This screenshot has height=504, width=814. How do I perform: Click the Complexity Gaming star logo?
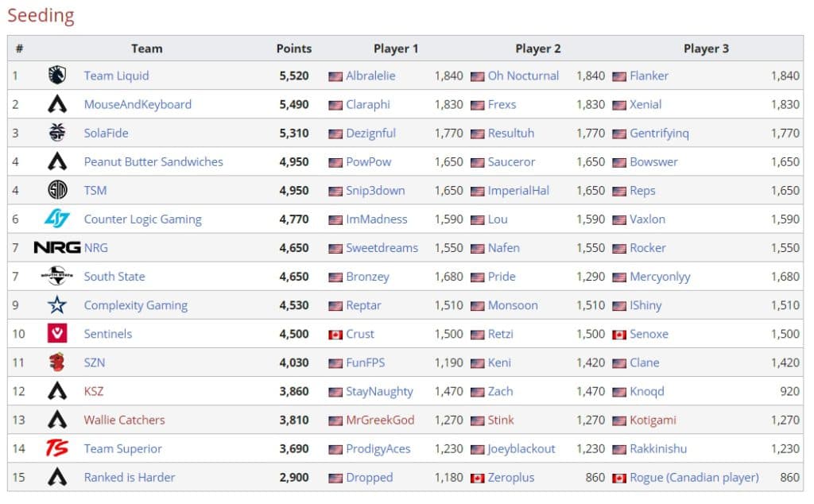click(x=56, y=304)
